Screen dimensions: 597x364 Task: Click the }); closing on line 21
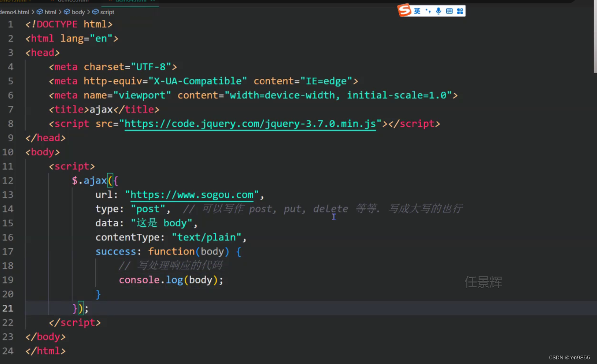point(81,309)
